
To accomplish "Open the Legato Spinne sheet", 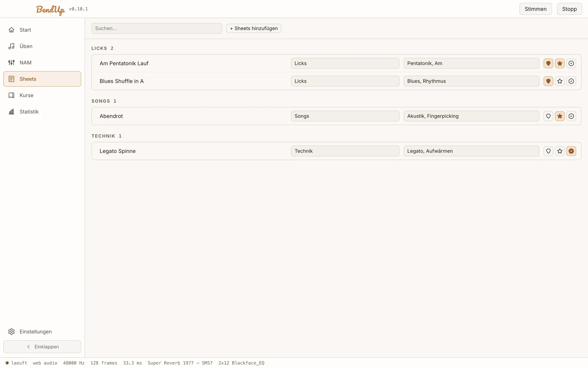I will (117, 151).
